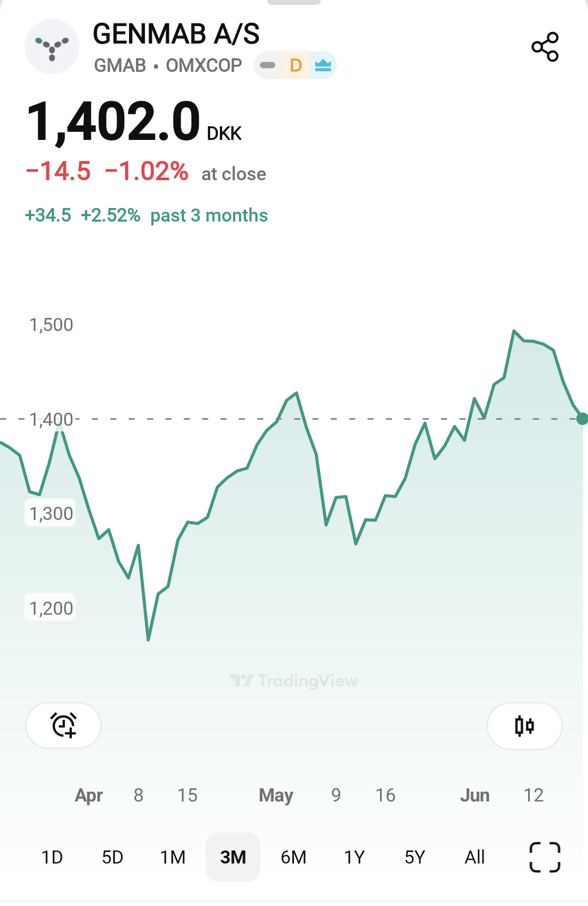
Task: Tap the gray market status pill icon
Action: [267, 65]
